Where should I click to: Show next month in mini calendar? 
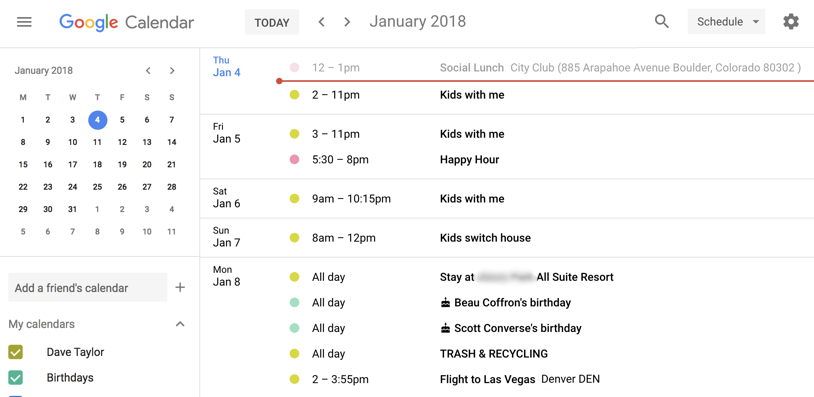[x=172, y=71]
